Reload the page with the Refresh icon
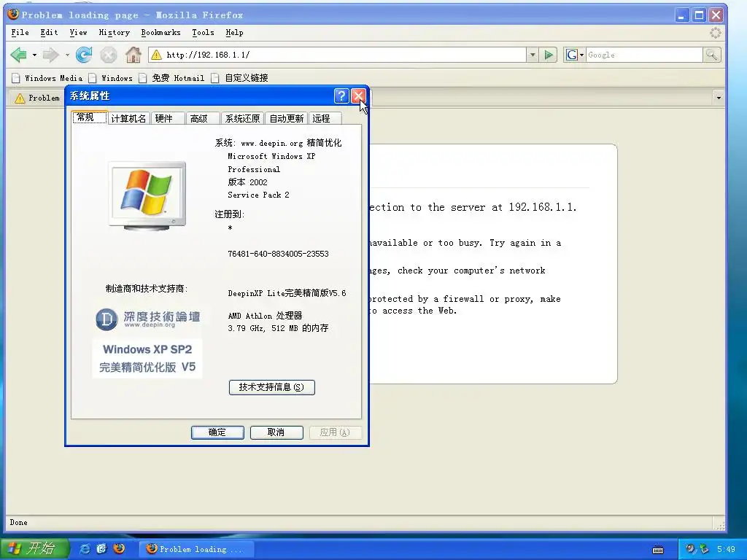This screenshot has height=560, width=747. 84,55
